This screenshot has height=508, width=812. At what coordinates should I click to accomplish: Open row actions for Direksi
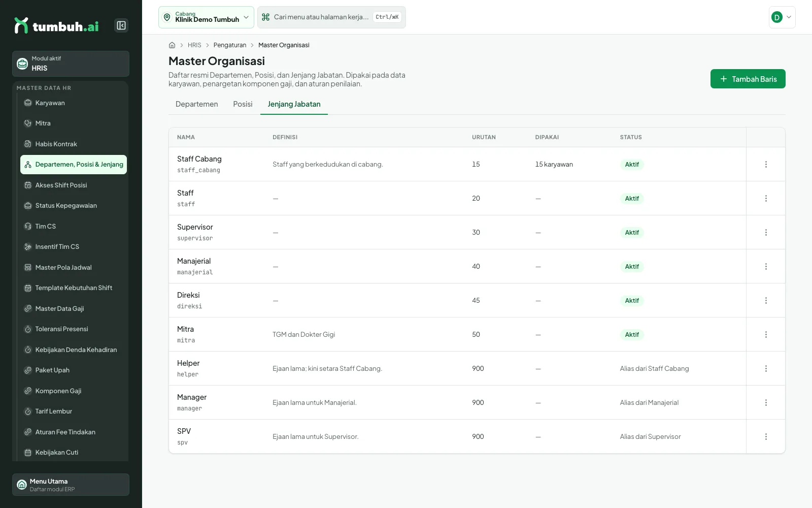click(766, 301)
